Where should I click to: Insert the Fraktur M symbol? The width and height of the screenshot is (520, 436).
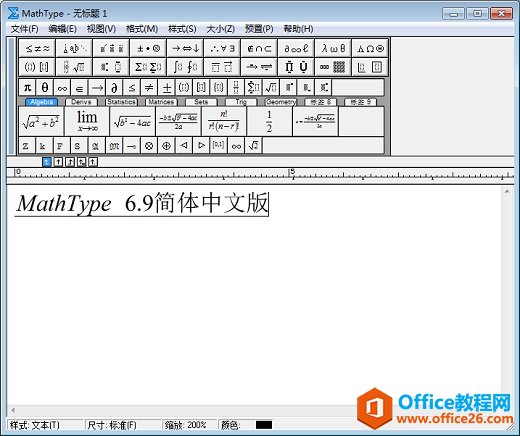point(114,146)
